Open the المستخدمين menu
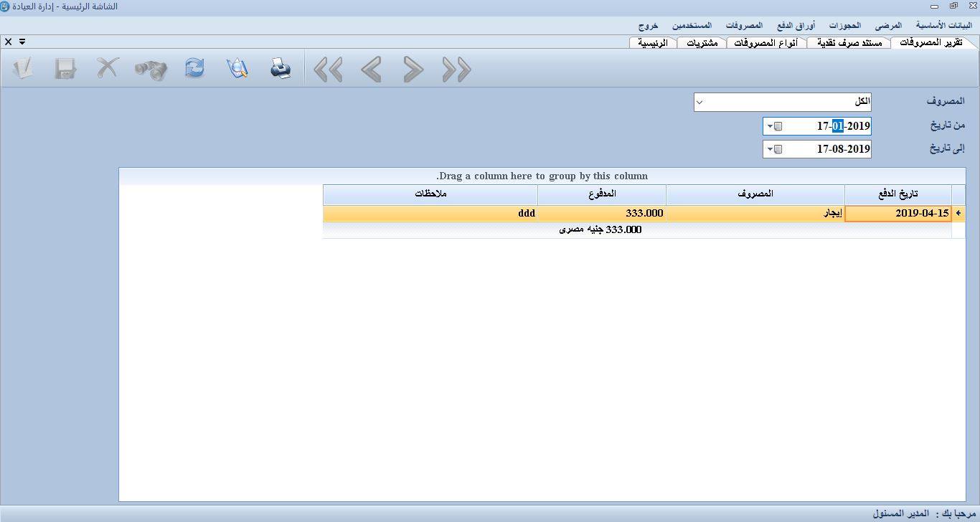The width and height of the screenshot is (980, 522). tap(692, 25)
